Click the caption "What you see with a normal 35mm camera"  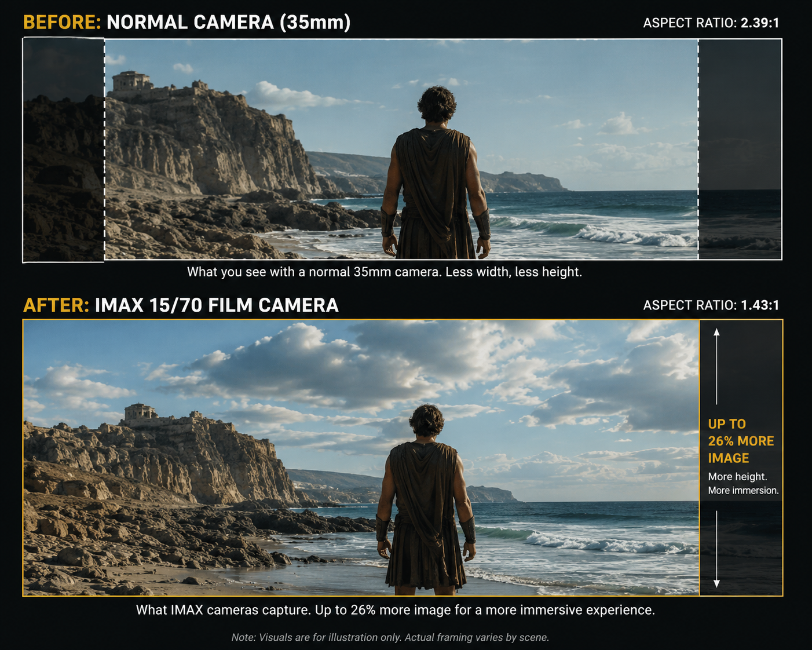pos(385,272)
